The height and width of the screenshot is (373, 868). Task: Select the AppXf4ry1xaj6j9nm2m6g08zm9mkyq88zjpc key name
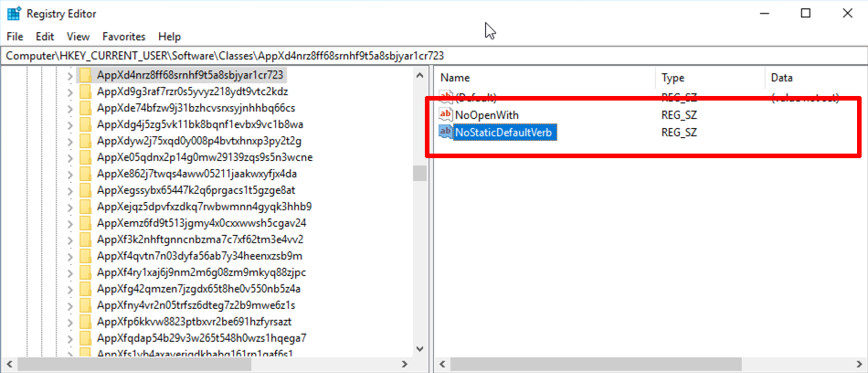[202, 272]
